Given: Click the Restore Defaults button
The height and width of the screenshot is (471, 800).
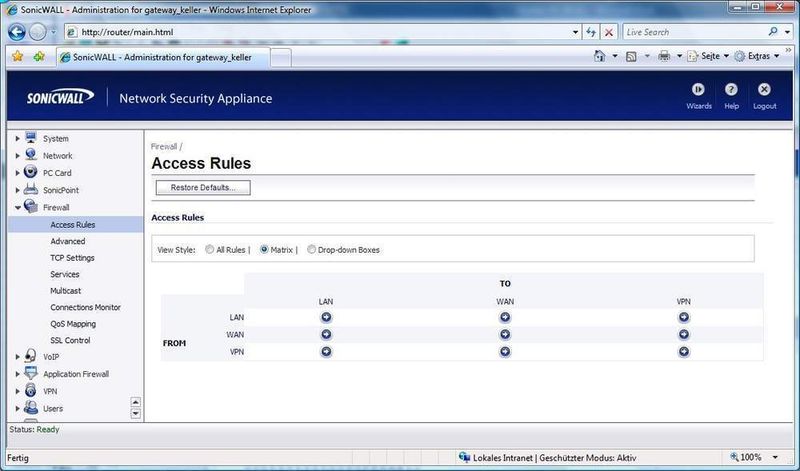Looking at the screenshot, I should click(x=203, y=188).
